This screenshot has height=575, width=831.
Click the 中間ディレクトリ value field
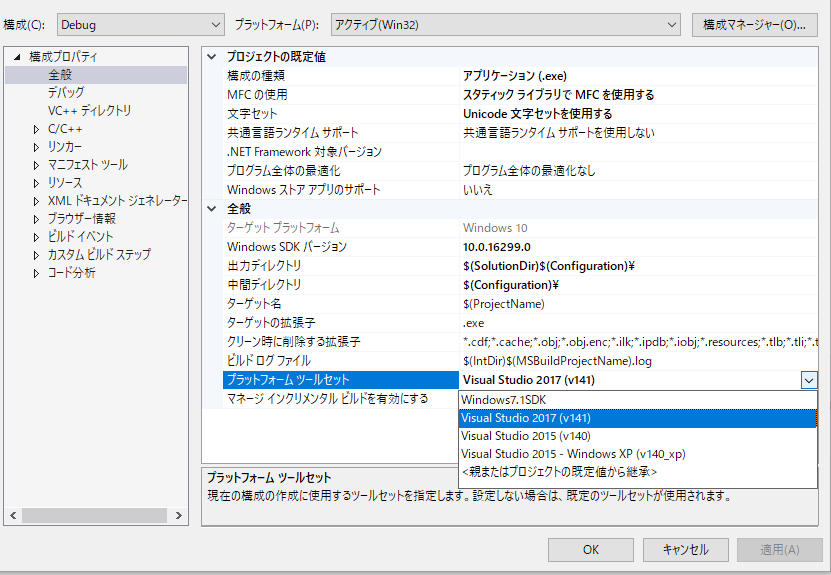(638, 285)
